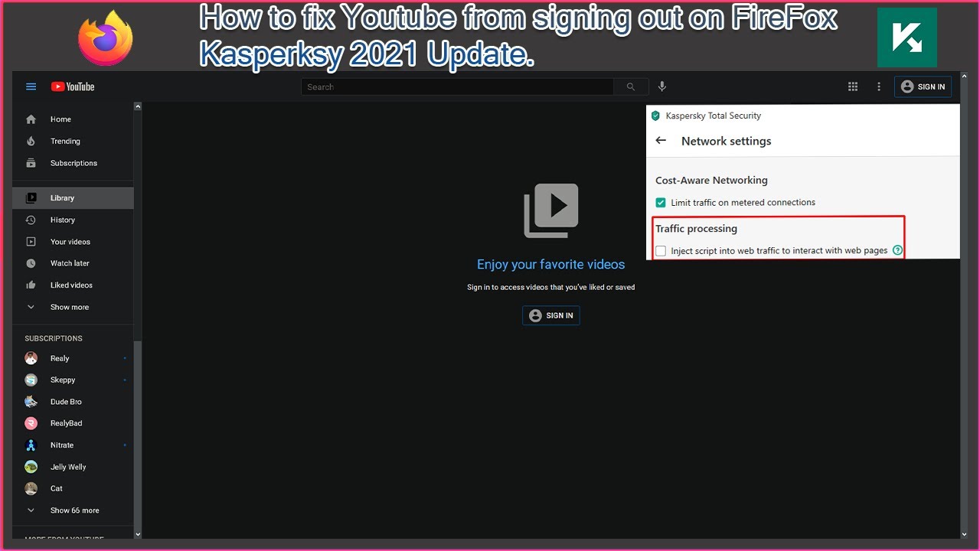Click the YouTube logo
The width and height of the screenshot is (980, 551).
click(73, 86)
